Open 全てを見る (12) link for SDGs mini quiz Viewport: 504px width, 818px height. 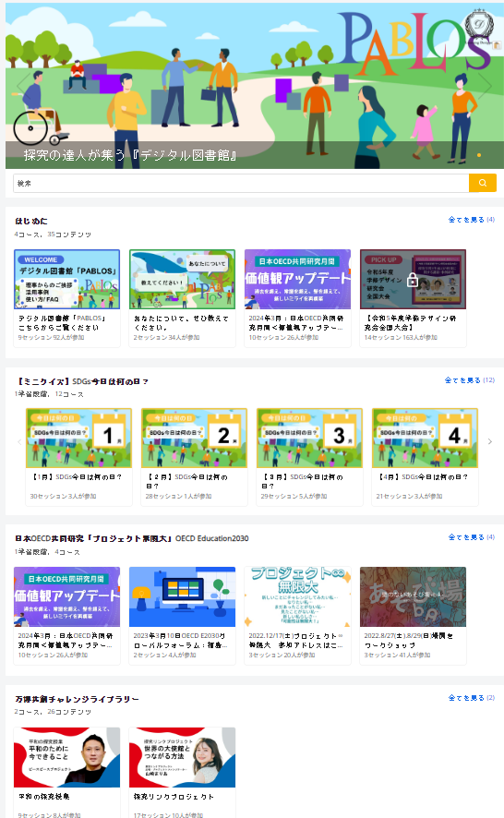click(470, 380)
